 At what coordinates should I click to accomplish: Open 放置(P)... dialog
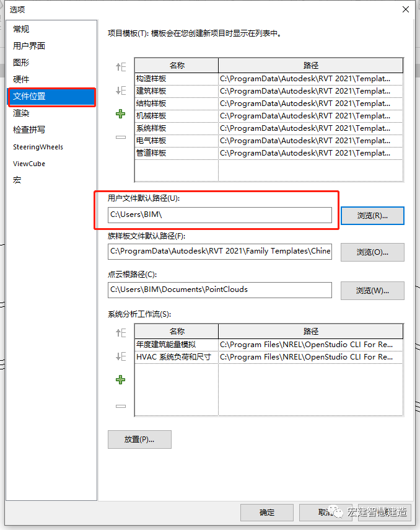coord(139,439)
